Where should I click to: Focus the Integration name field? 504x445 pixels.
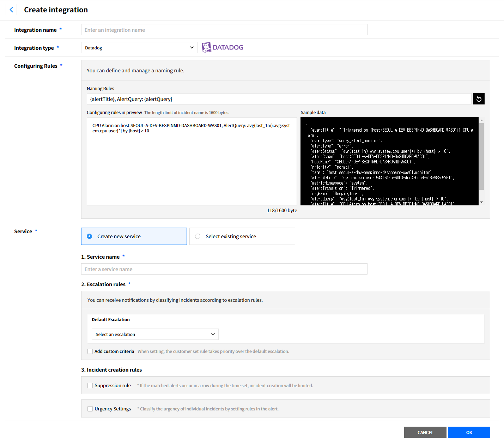point(224,30)
